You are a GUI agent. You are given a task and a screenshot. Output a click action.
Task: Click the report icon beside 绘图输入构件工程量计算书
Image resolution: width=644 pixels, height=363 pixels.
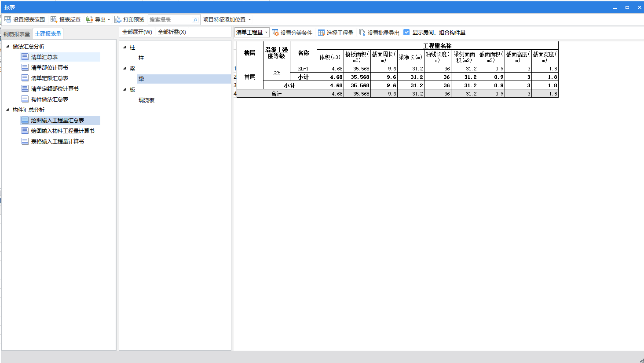tap(25, 131)
